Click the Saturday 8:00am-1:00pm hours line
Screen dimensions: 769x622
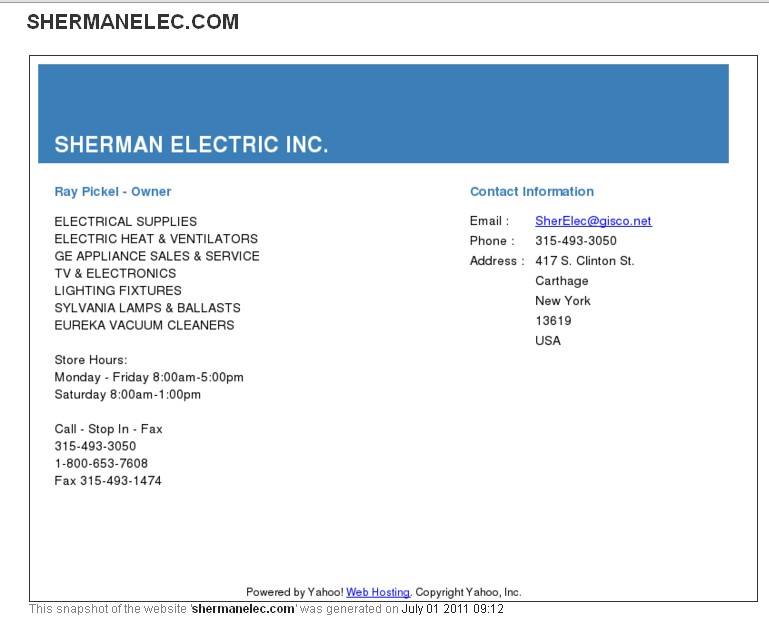[x=128, y=395]
